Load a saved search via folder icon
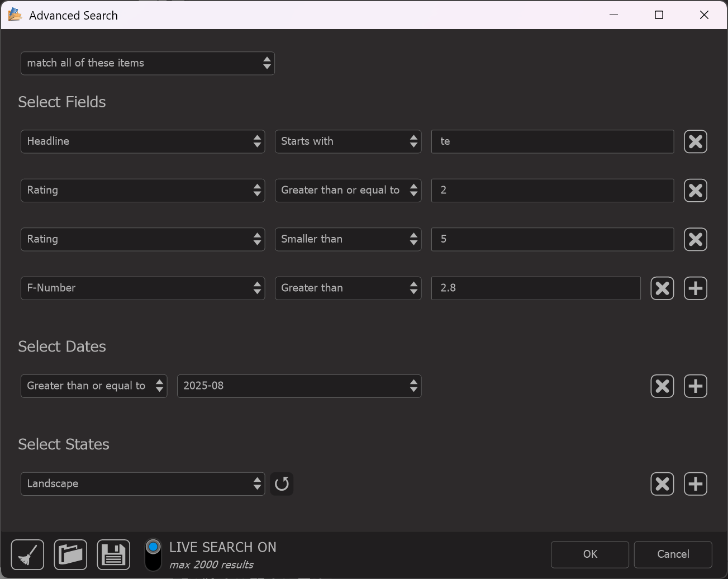The height and width of the screenshot is (579, 728). click(70, 555)
